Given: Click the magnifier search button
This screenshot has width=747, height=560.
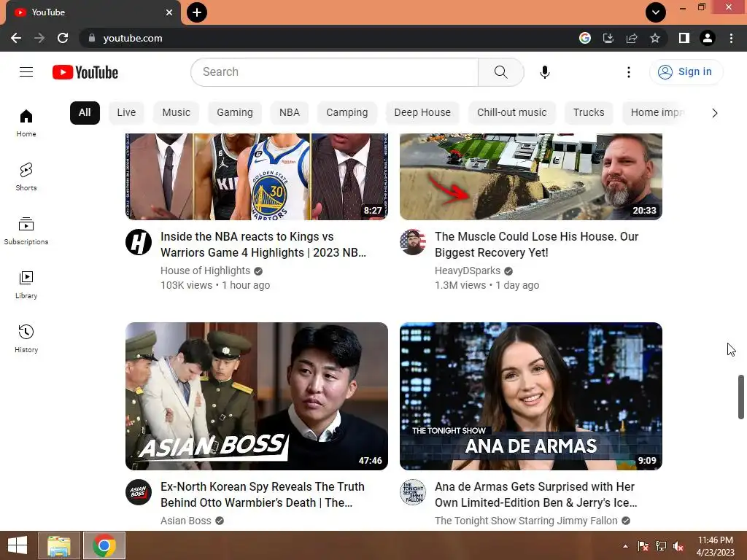Looking at the screenshot, I should [x=500, y=72].
